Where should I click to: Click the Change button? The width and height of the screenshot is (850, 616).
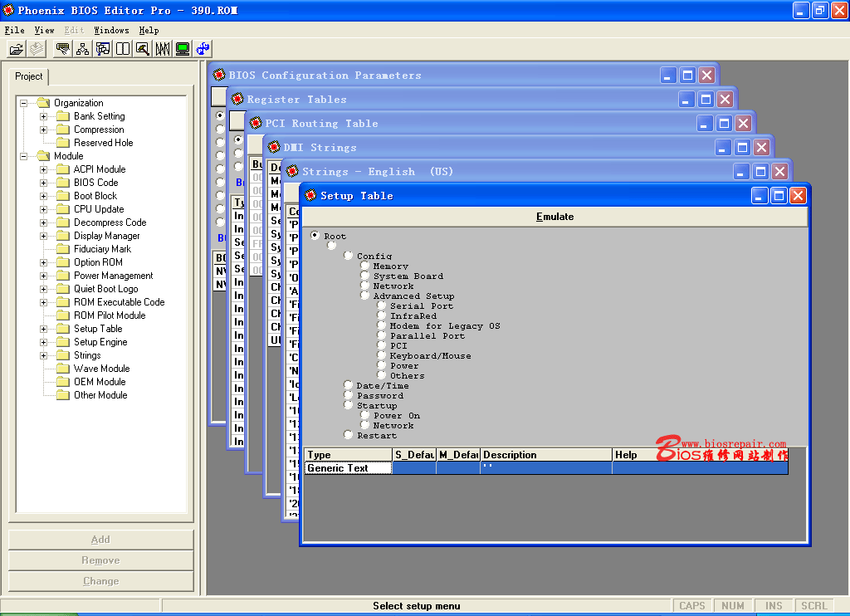pos(100,581)
